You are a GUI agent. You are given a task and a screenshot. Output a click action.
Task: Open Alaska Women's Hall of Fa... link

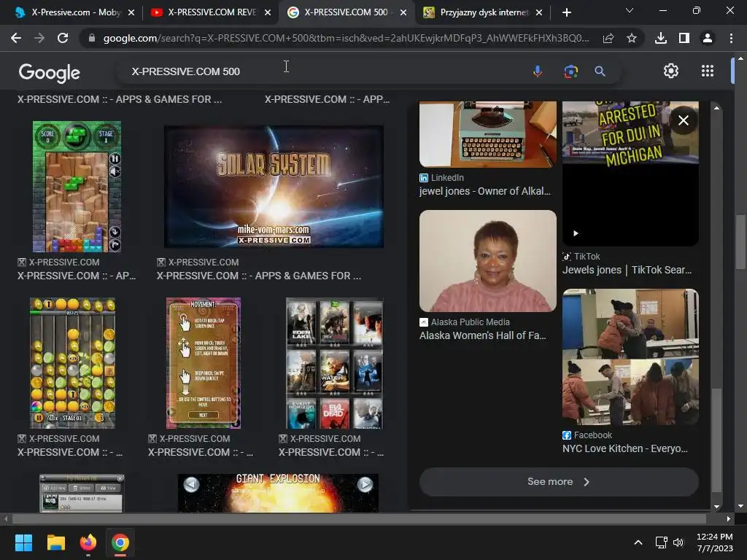pyautogui.click(x=483, y=335)
